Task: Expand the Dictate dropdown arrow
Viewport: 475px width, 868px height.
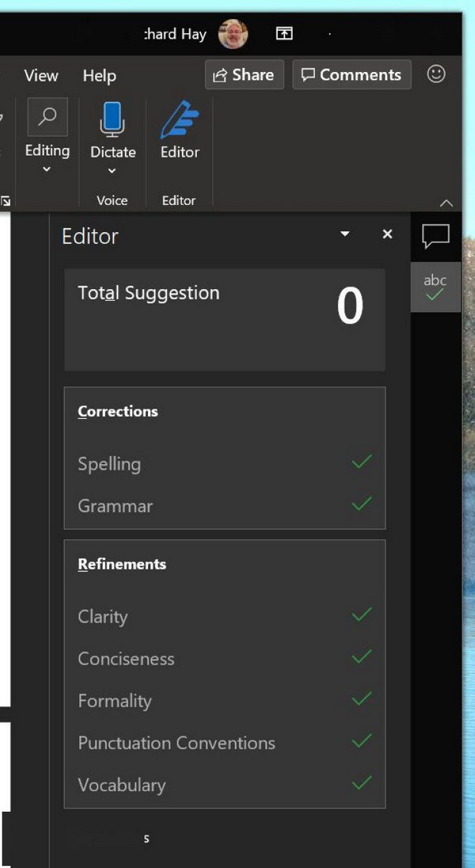Action: [x=112, y=170]
